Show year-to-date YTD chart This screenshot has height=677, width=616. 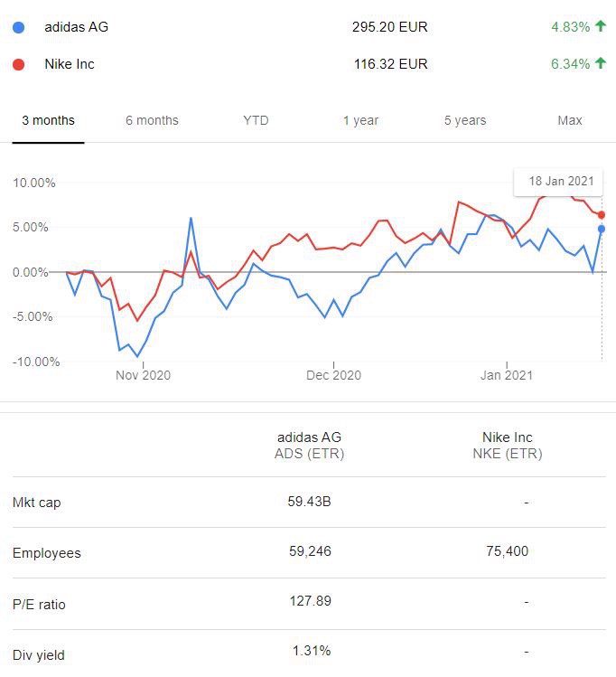[256, 120]
